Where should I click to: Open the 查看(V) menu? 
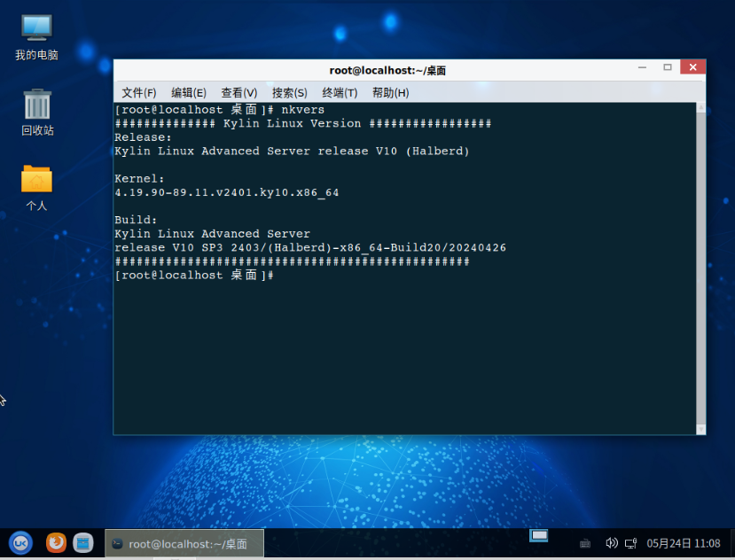[239, 93]
